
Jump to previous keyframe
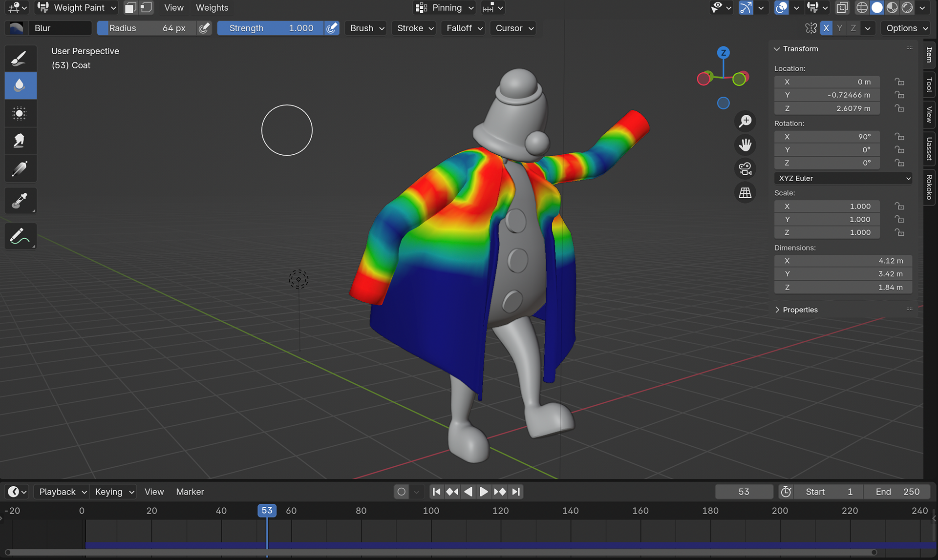[452, 492]
